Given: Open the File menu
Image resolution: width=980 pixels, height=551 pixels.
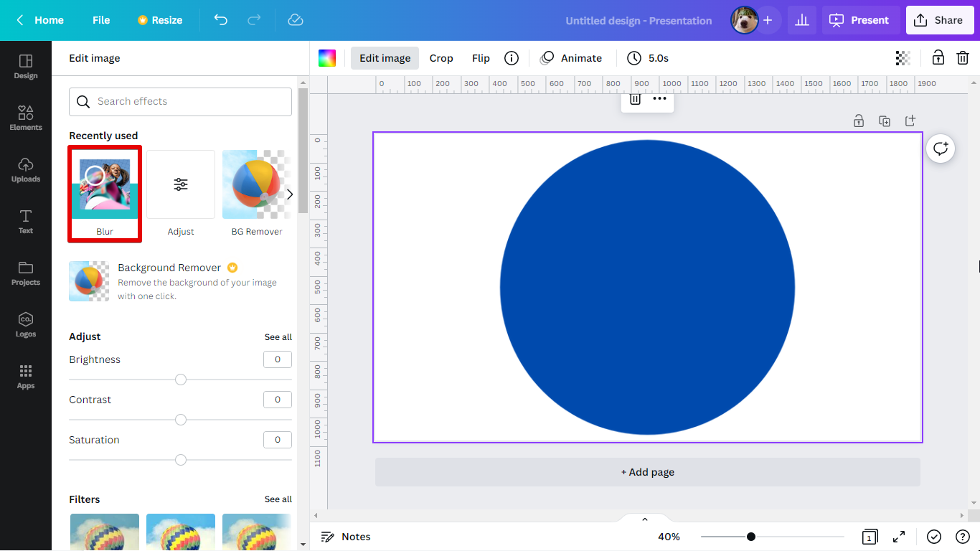Looking at the screenshot, I should click(x=101, y=20).
